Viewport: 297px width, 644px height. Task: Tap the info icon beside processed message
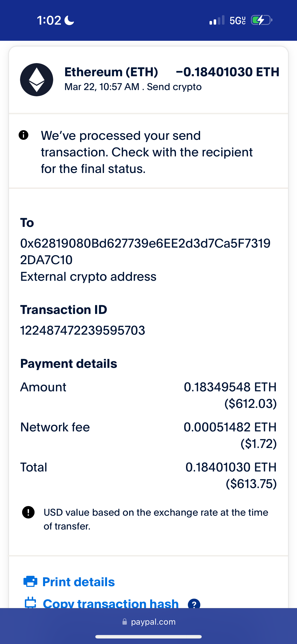pos(23,135)
